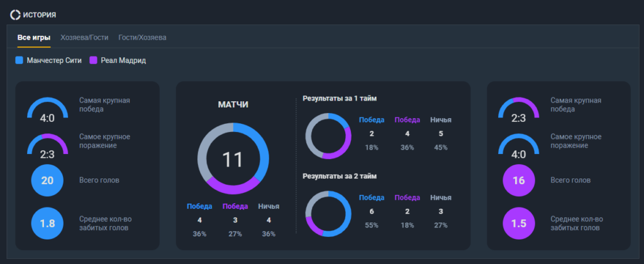Click the ИСТОРИЯ section title
Screen dimensions: 644x264
click(40, 15)
